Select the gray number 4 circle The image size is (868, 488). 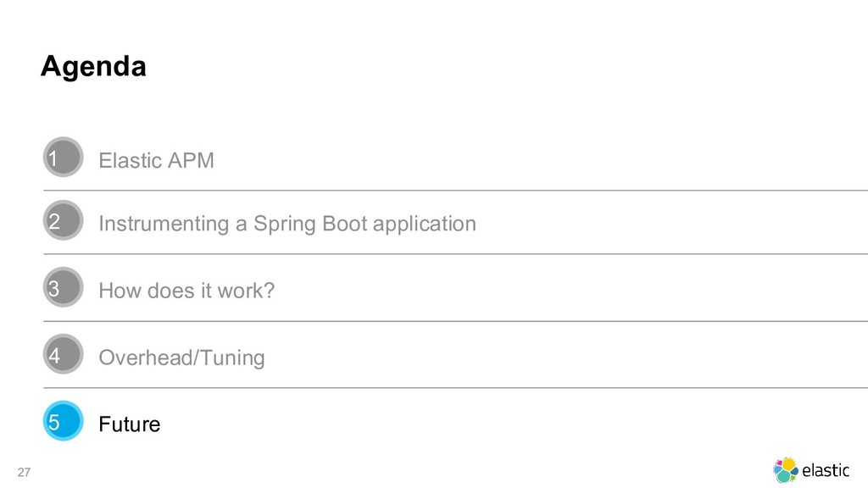[63, 355]
